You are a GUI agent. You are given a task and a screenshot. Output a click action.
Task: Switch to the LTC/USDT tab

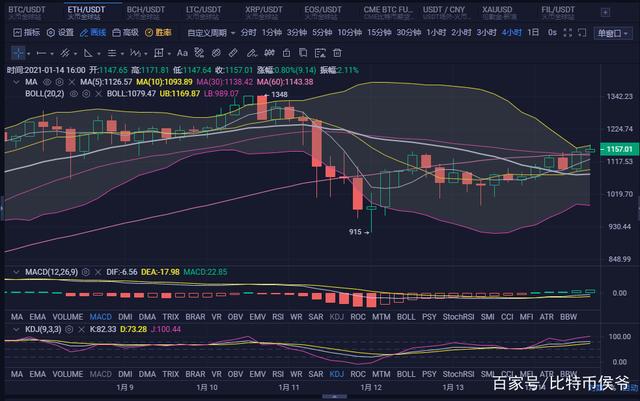(x=204, y=13)
